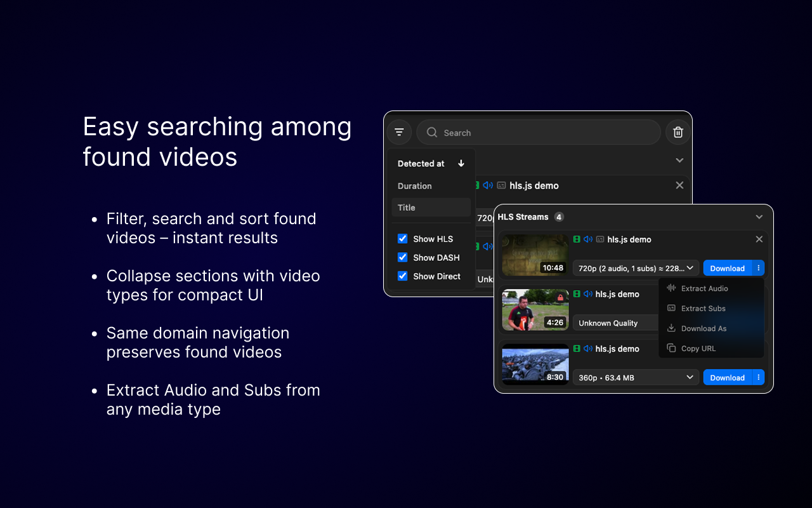
Task: Collapse the HLS Streams section
Action: tap(759, 217)
